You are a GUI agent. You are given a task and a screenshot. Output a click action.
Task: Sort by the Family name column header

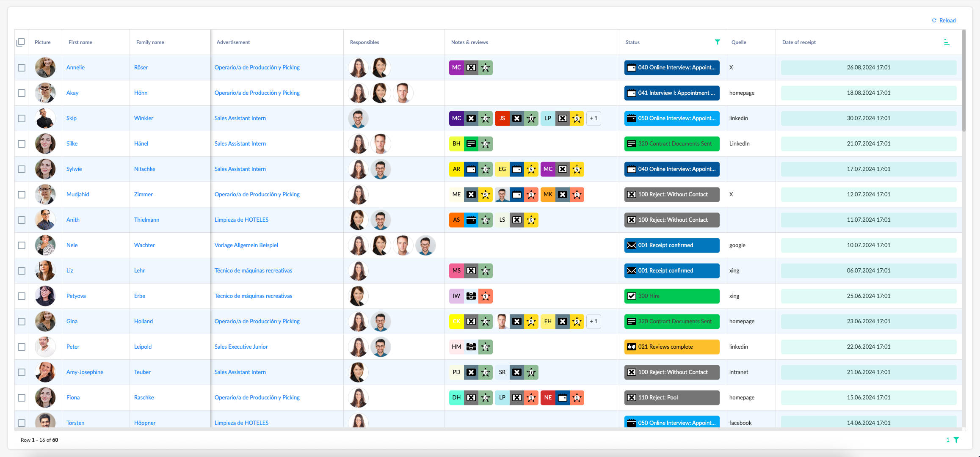[x=150, y=42]
